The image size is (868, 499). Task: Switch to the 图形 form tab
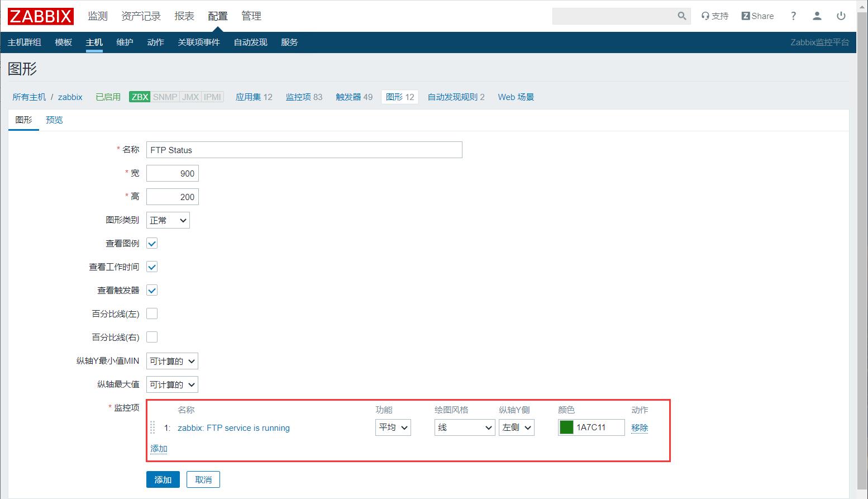click(x=23, y=120)
